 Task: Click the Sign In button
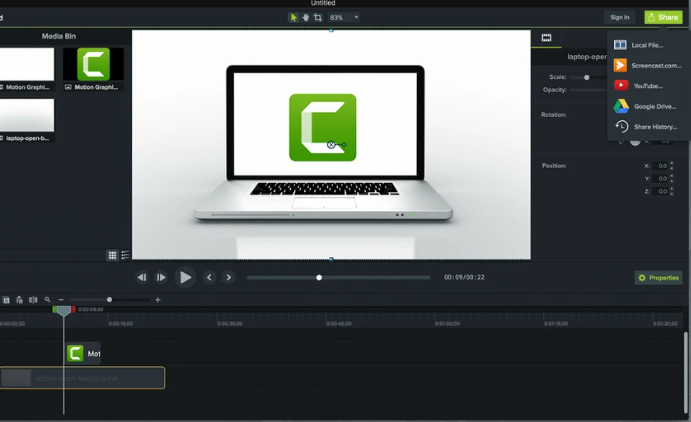click(x=620, y=18)
